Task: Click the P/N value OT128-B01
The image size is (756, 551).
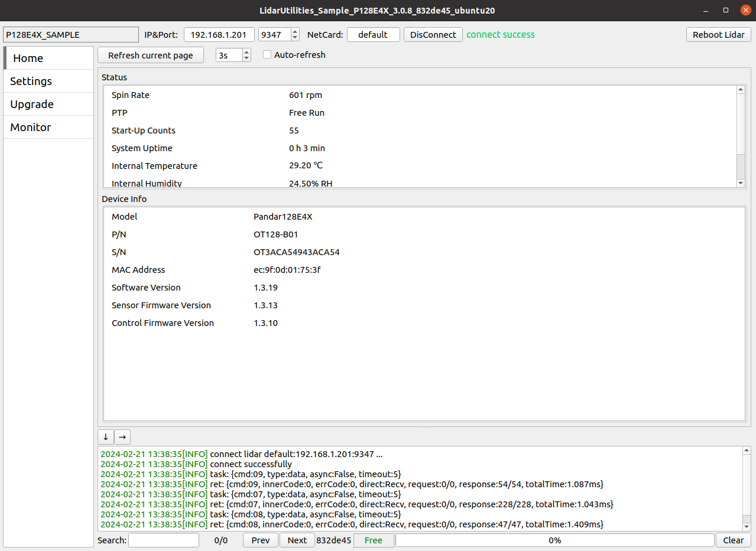Action: (276, 234)
